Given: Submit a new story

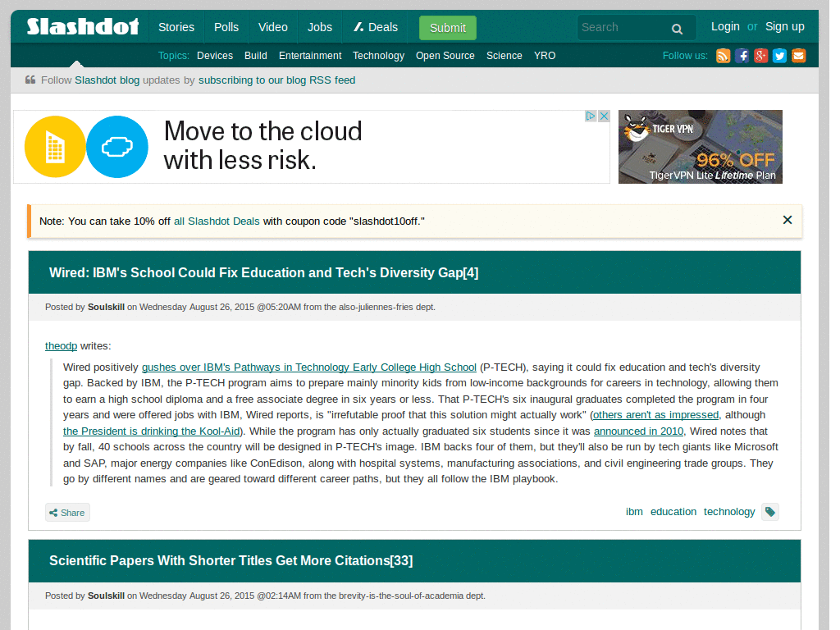Looking at the screenshot, I should tap(447, 27).
